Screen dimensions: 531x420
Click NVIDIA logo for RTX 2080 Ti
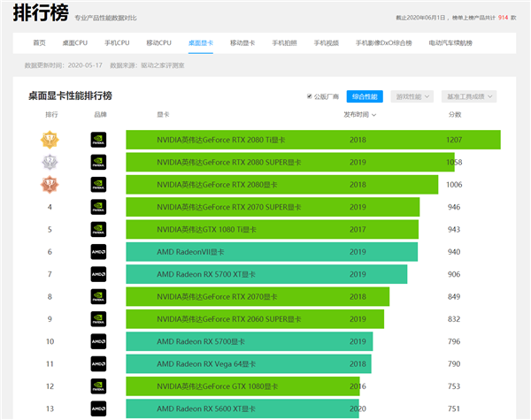click(x=98, y=140)
